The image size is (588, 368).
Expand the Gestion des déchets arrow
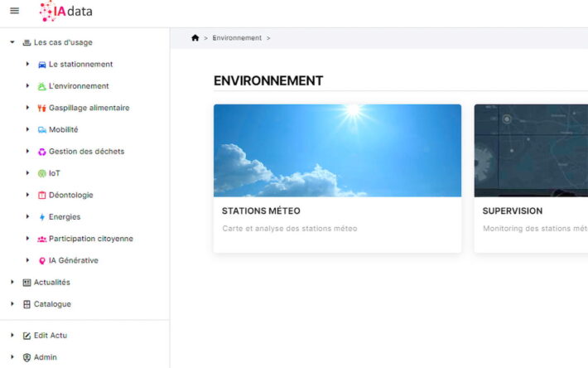pos(27,151)
